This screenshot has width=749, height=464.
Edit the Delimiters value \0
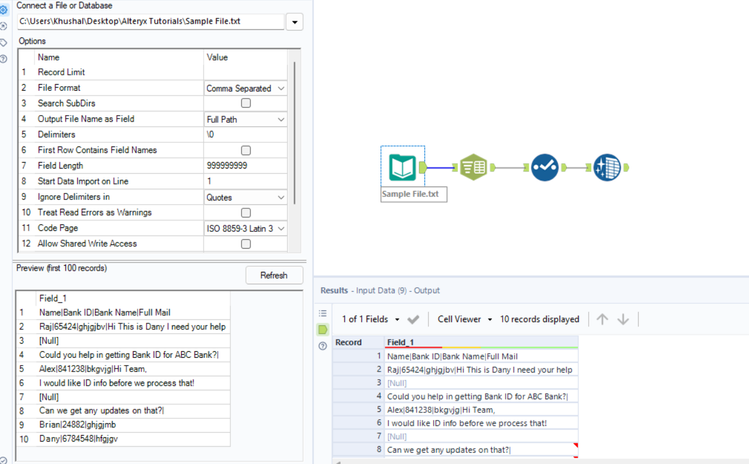[x=246, y=134]
